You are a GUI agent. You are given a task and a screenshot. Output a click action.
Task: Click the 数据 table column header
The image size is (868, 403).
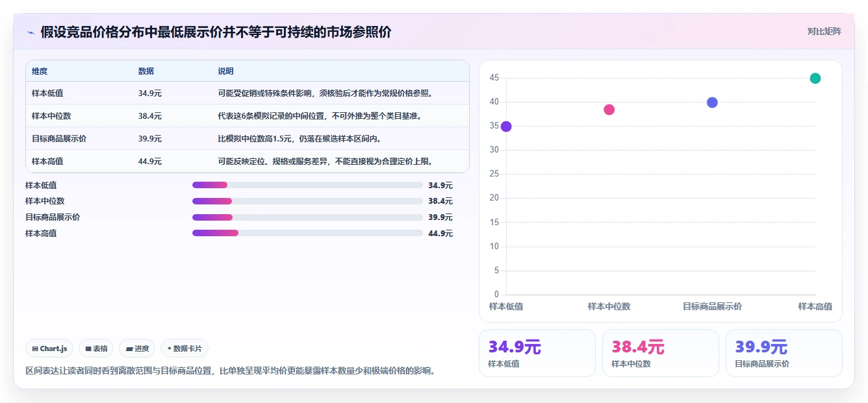[x=146, y=71]
